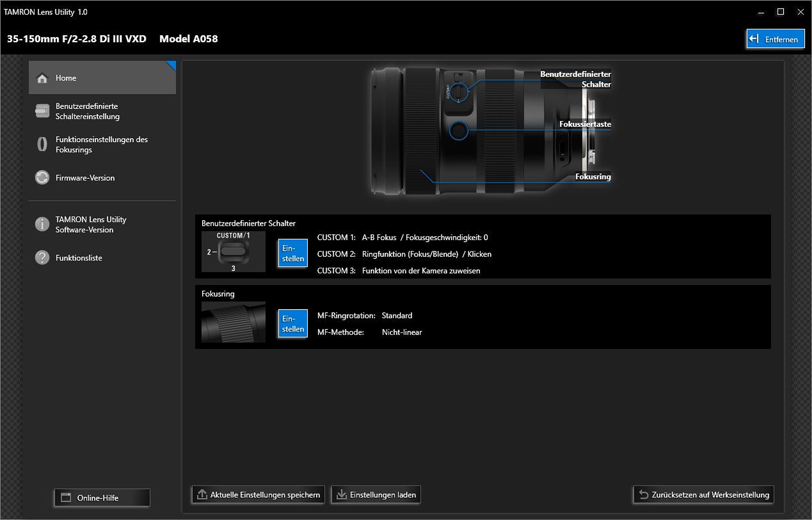Click the Home house icon
The image size is (812, 520).
coord(42,78)
